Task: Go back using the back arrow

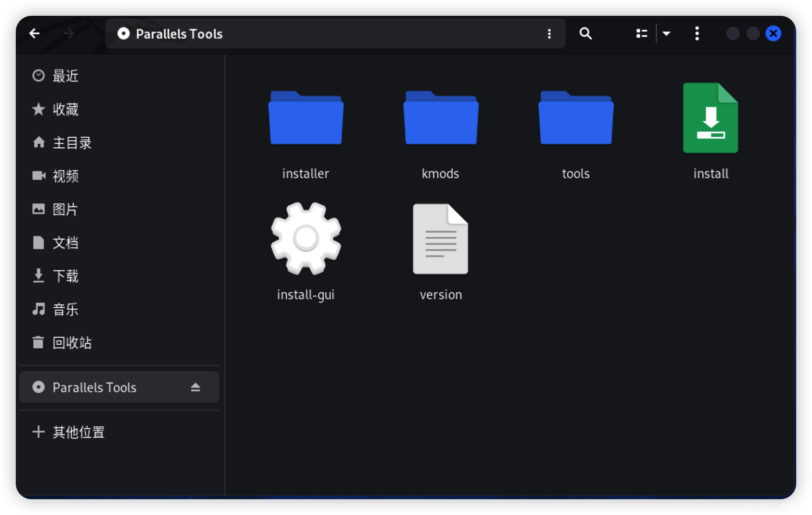Action: coord(34,33)
